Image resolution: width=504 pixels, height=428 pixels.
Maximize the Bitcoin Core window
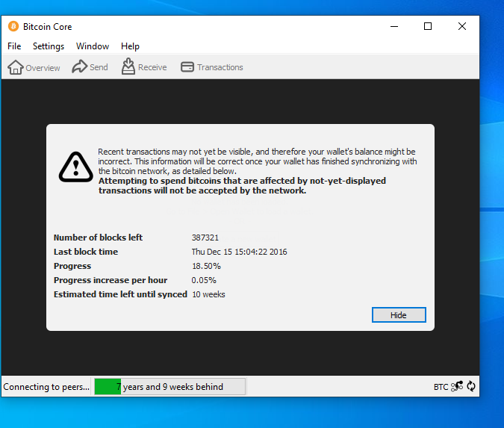tap(428, 26)
